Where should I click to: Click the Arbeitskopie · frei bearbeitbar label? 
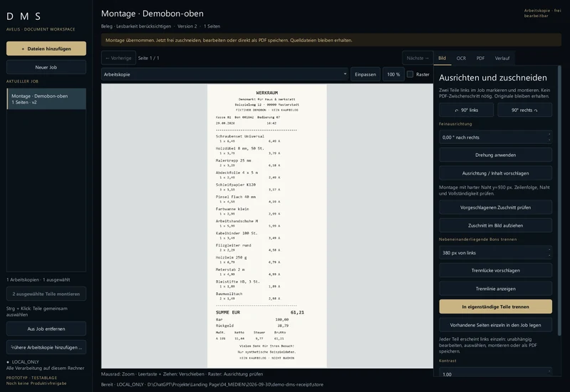[542, 13]
